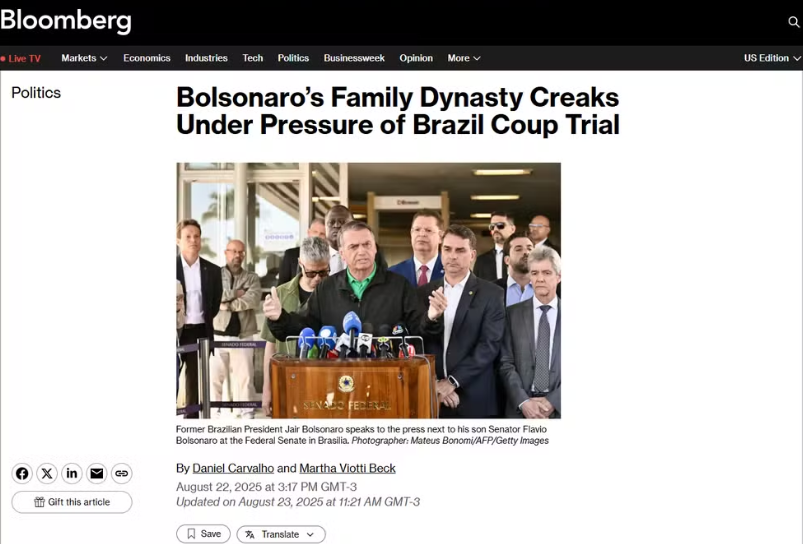803x544 pixels.
Task: Click Gift this article button
Action: tap(72, 502)
